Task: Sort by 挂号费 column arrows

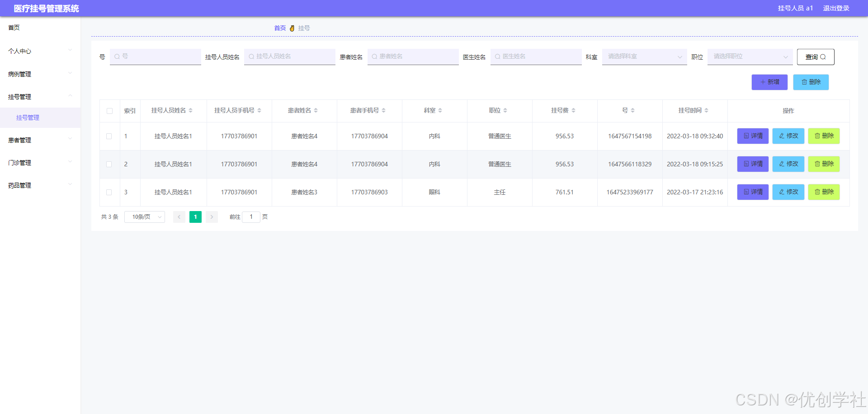Action: pyautogui.click(x=574, y=110)
